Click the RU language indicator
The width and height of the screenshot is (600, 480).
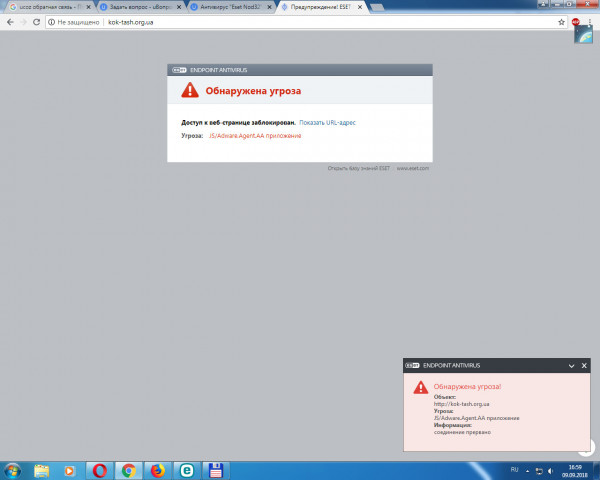pos(514,470)
